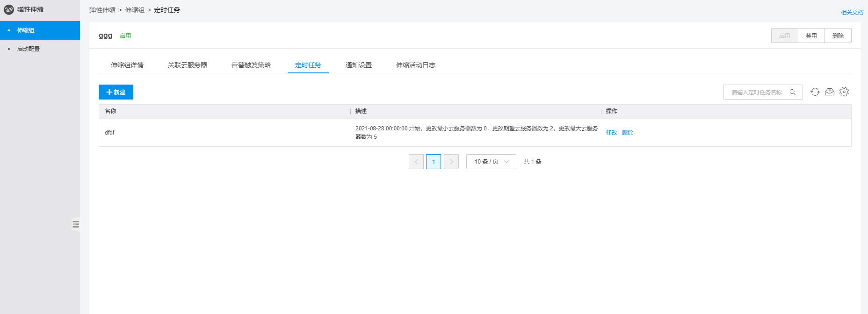The image size is (868, 314).
Task: Click the cloud export icon
Action: tap(830, 92)
